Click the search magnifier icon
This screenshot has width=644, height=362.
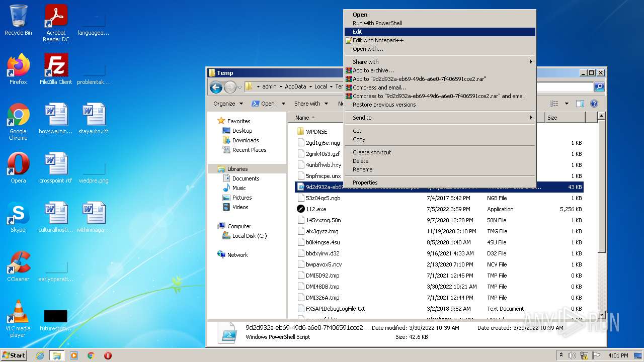pyautogui.click(x=599, y=87)
